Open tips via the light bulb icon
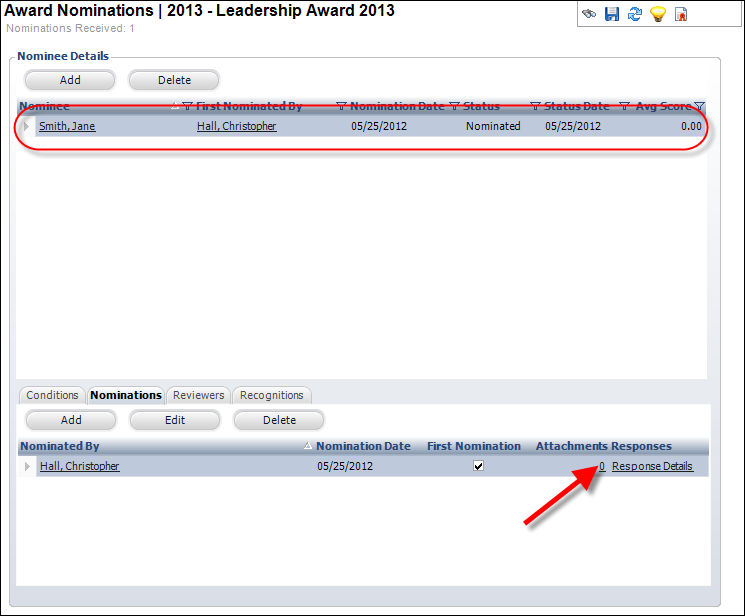The width and height of the screenshot is (745, 616). 658,14
